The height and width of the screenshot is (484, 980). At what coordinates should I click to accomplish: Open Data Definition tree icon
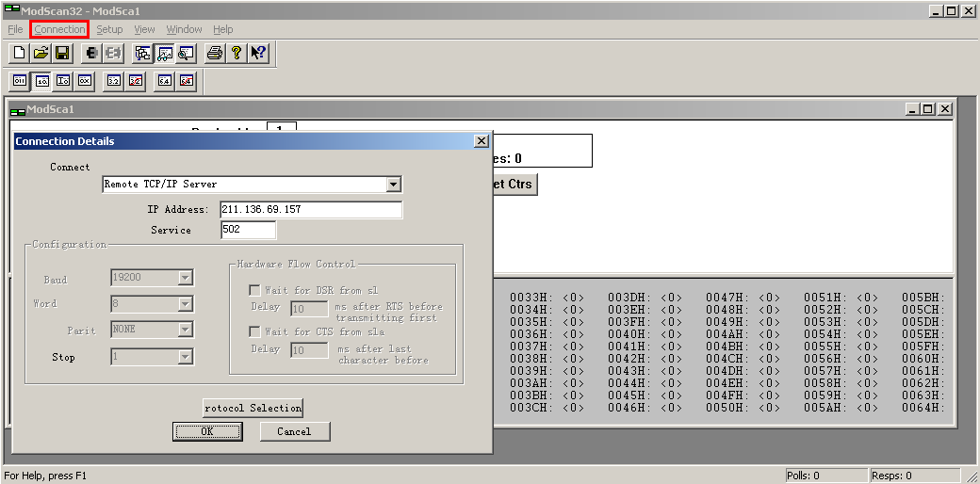pos(143,53)
